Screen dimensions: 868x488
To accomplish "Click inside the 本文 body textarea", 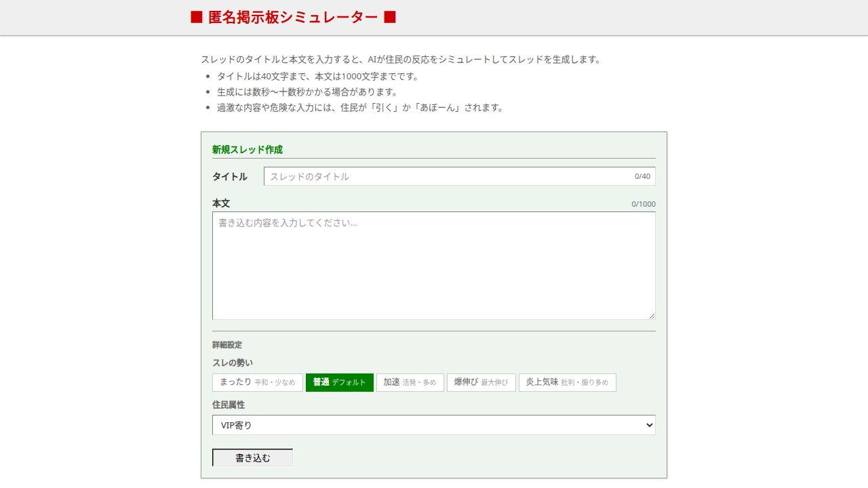I will [x=434, y=264].
